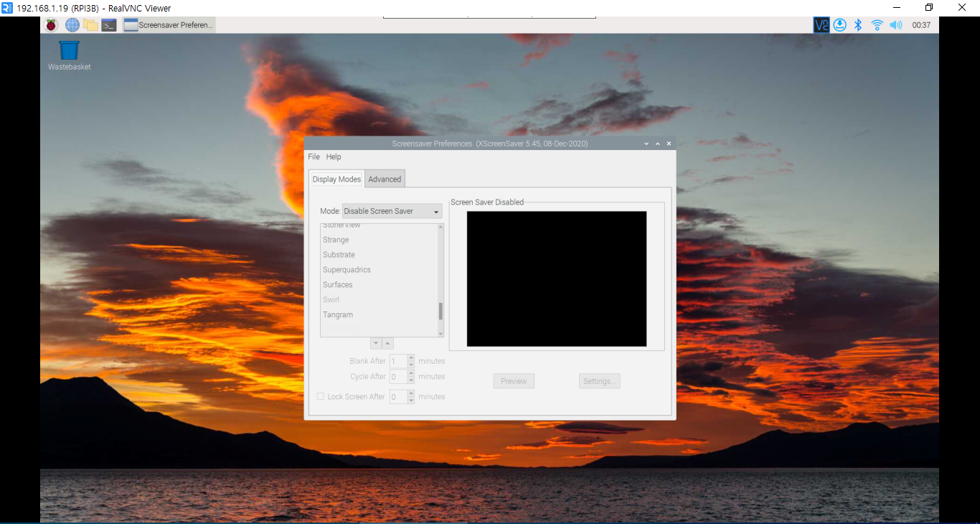
Task: Open the volume speaker tray control
Action: (x=895, y=25)
